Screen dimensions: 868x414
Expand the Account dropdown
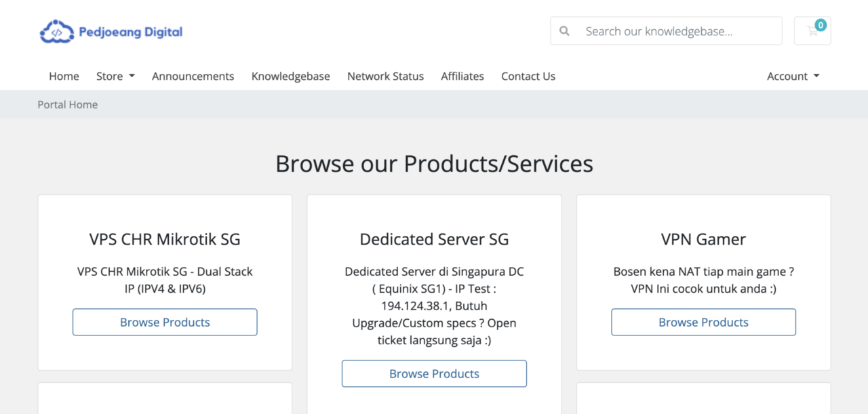(793, 77)
